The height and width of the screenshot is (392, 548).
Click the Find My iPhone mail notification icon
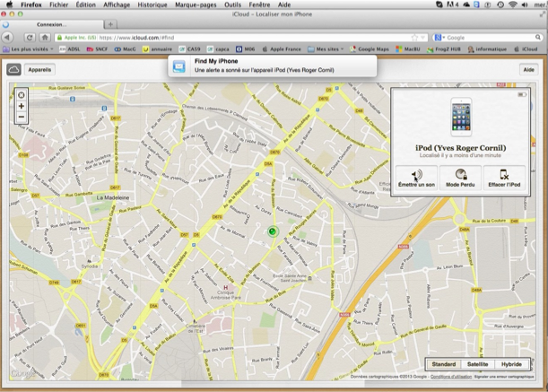coord(179,65)
